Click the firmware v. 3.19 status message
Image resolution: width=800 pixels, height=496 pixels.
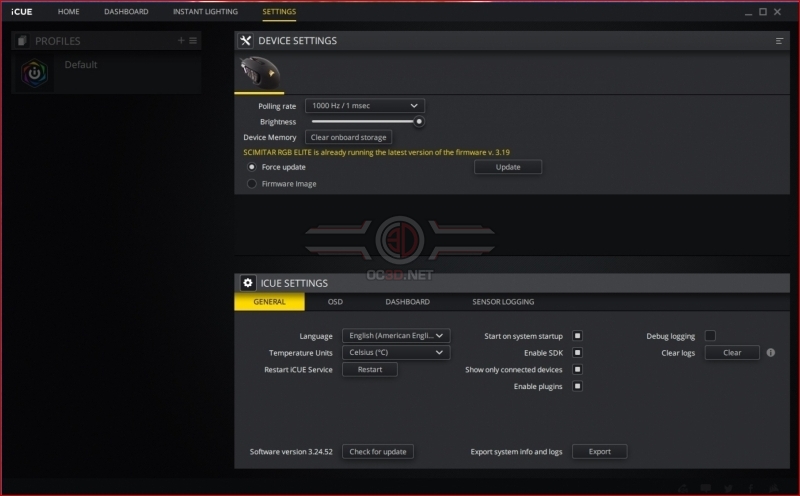click(377, 152)
